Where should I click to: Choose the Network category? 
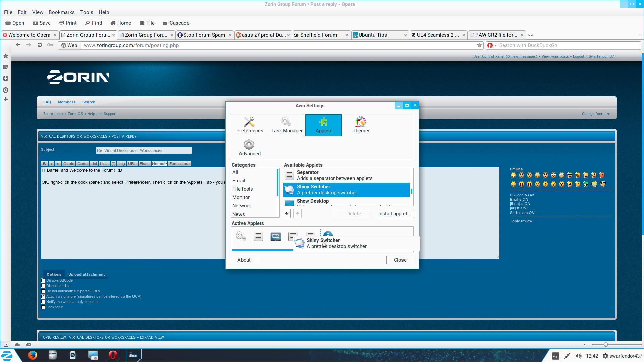(241, 206)
